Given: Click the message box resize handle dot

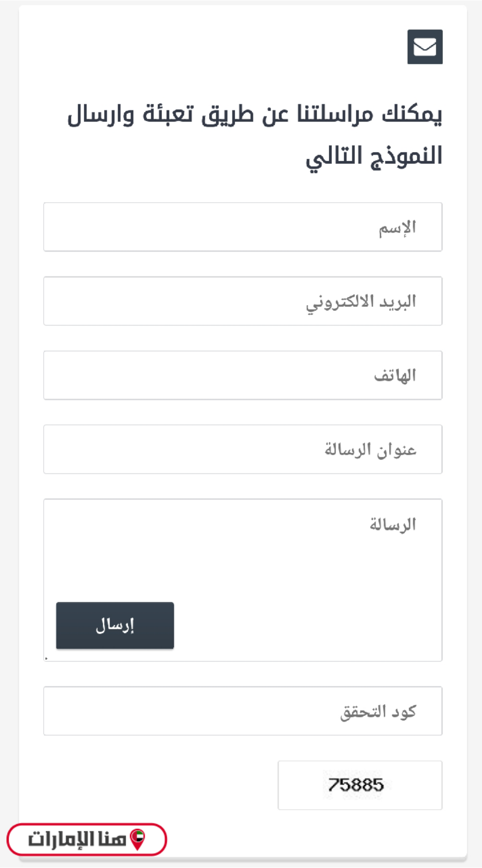Looking at the screenshot, I should (46, 658).
